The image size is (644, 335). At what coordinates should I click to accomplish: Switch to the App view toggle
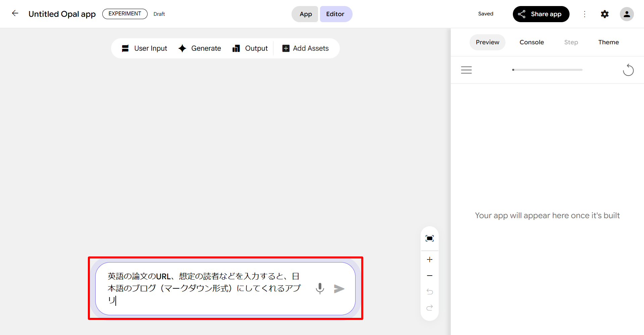coord(305,14)
